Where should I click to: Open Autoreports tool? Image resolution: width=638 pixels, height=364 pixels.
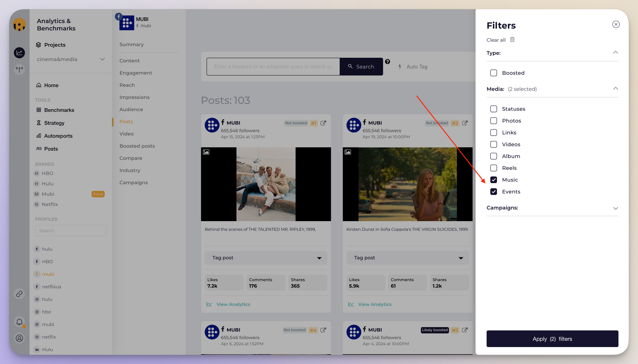[54, 136]
